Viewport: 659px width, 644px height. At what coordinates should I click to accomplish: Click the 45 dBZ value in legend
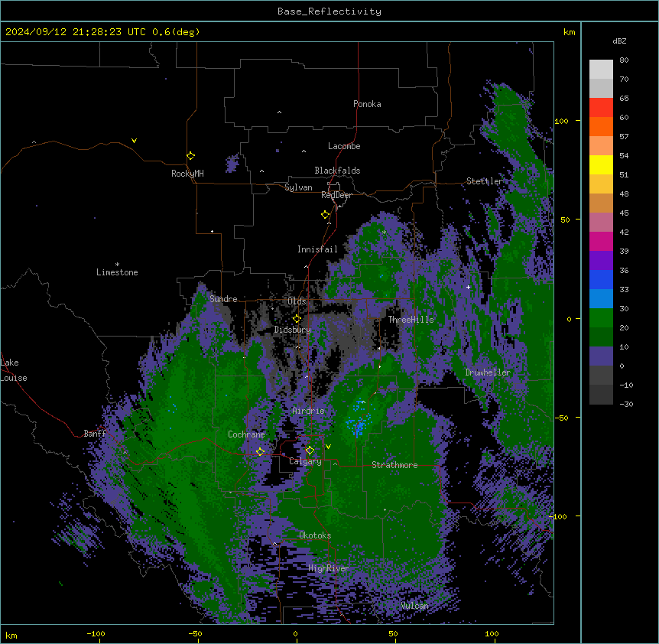tap(624, 213)
